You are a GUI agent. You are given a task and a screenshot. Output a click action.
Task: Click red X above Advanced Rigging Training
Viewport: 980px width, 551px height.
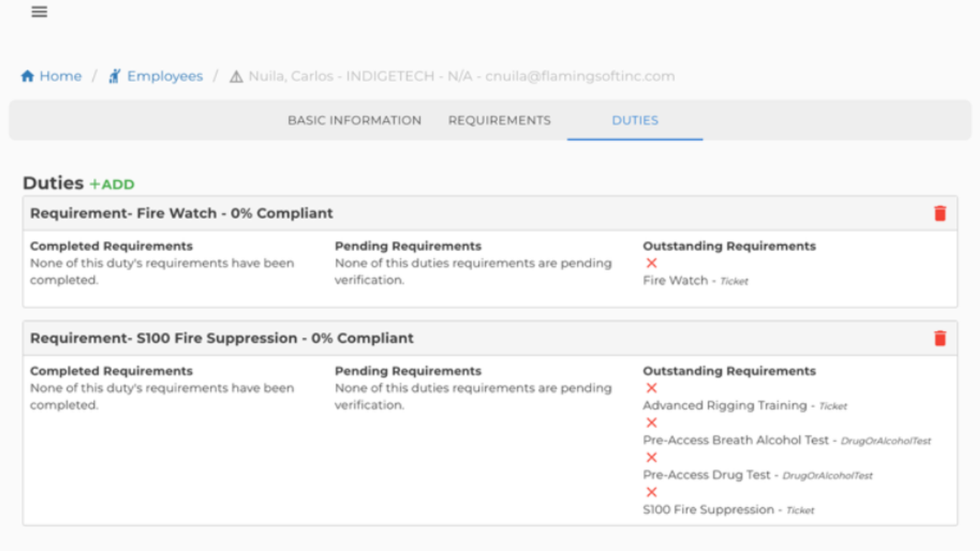651,388
